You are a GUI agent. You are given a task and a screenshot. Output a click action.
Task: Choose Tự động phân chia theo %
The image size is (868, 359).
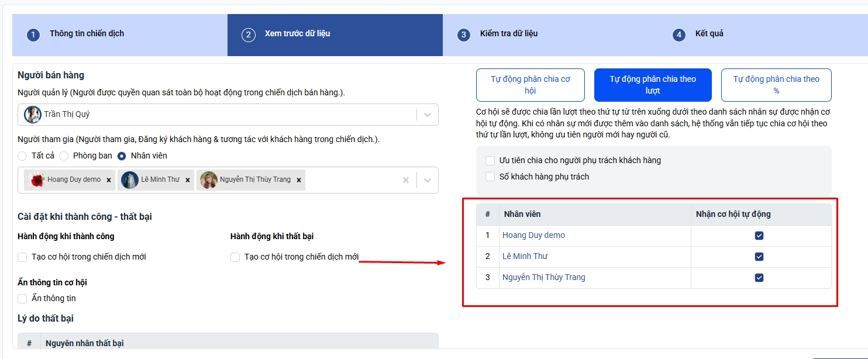776,85
